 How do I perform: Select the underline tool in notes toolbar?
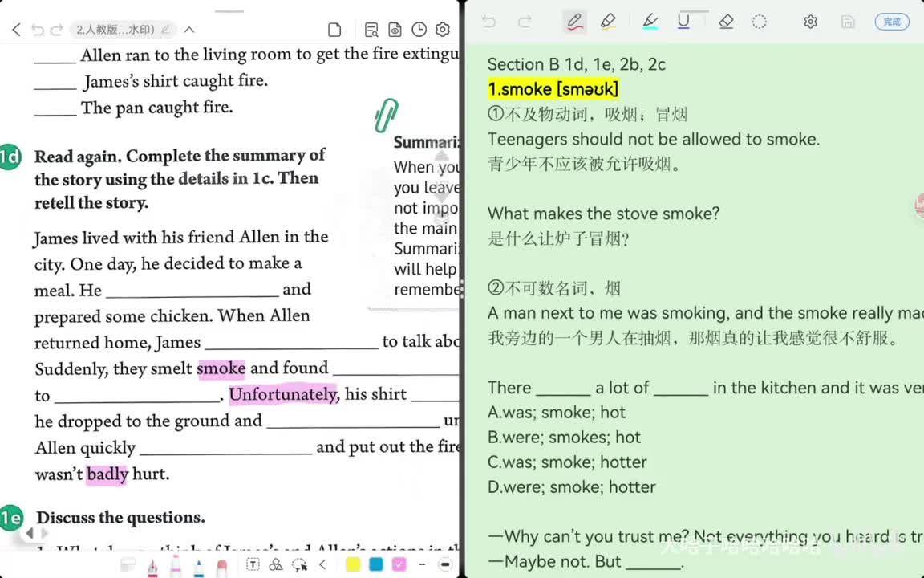(683, 22)
